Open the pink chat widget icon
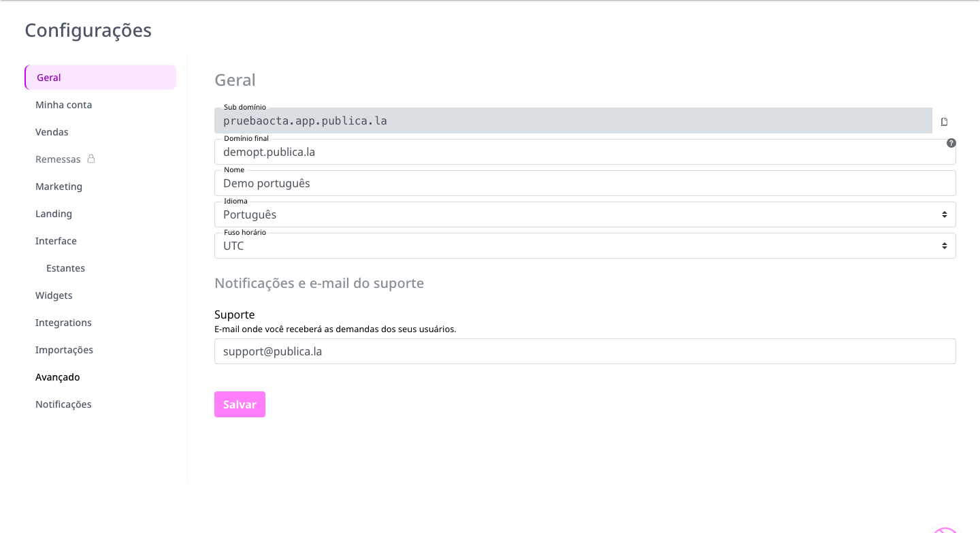This screenshot has height=533, width=980. click(945, 530)
